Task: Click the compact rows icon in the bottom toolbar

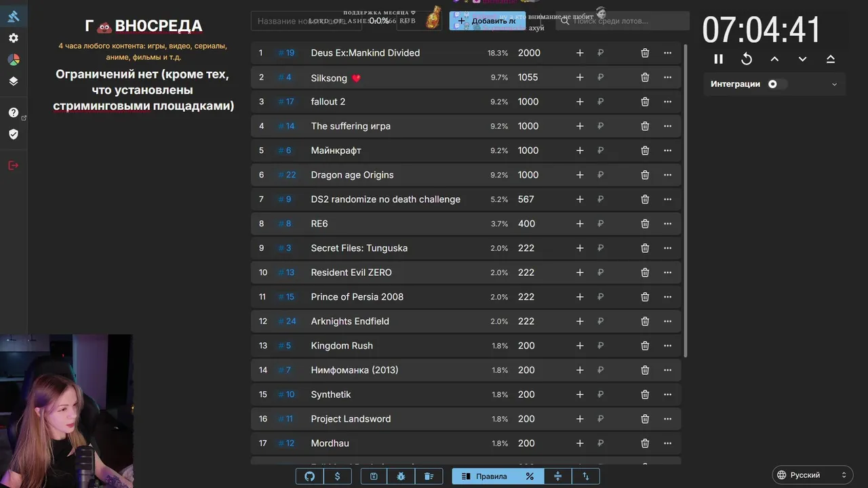Action: 558,476
